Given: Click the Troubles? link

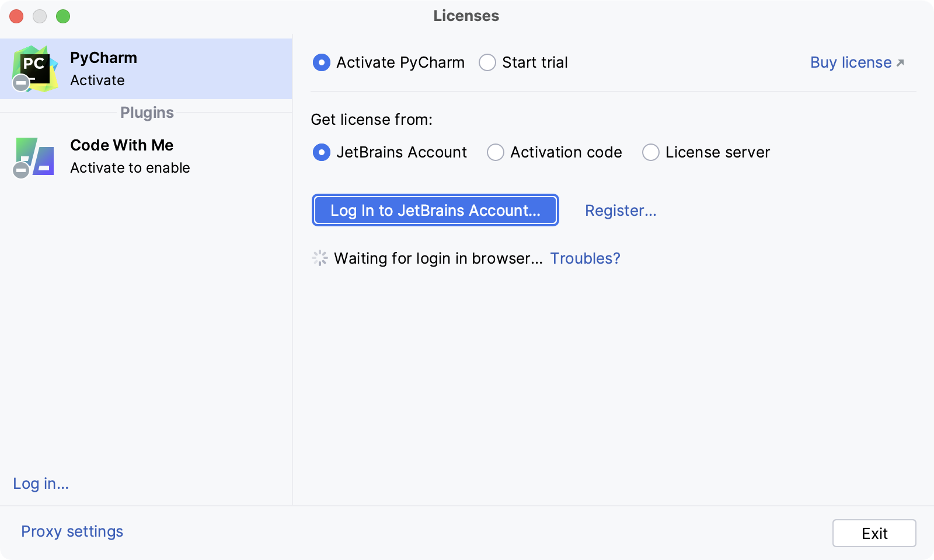Looking at the screenshot, I should point(585,258).
